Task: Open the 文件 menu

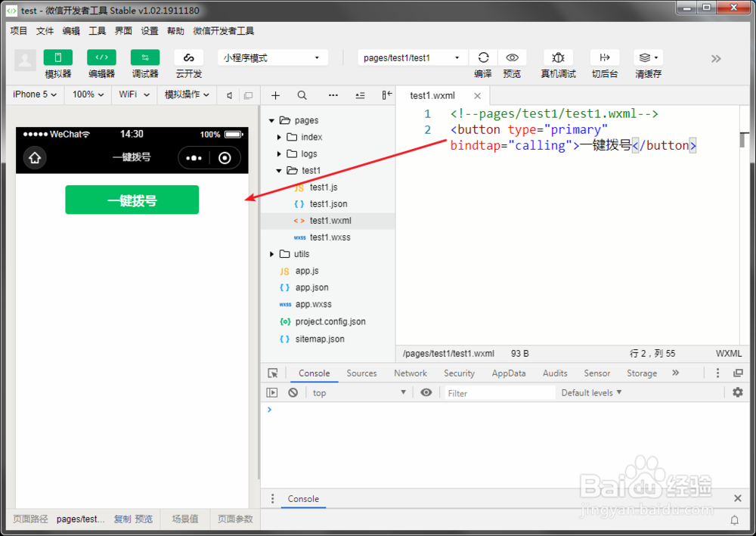Action: click(45, 31)
